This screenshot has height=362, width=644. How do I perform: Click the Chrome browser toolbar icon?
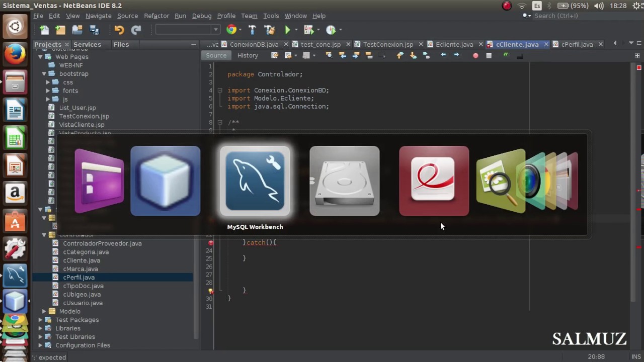click(231, 30)
